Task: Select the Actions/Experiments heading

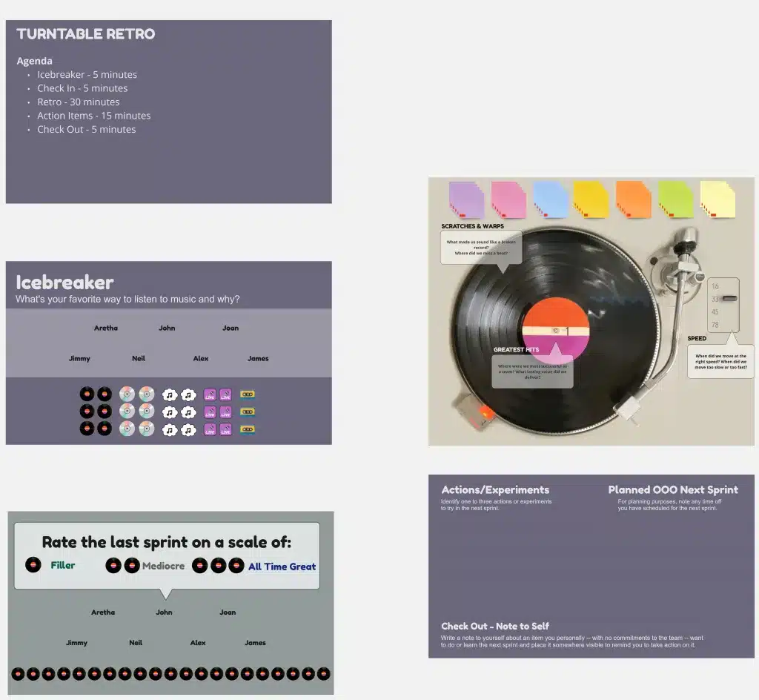Action: (495, 490)
